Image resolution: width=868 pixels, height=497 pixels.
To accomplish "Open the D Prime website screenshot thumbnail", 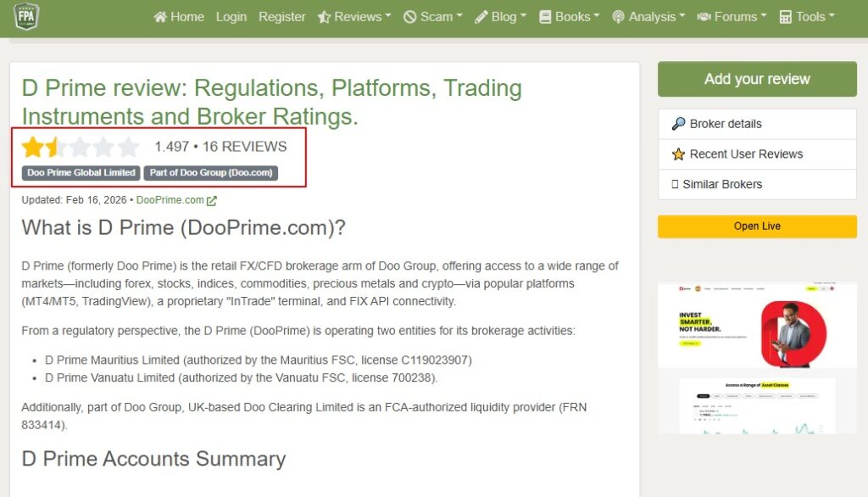I will (757, 357).
